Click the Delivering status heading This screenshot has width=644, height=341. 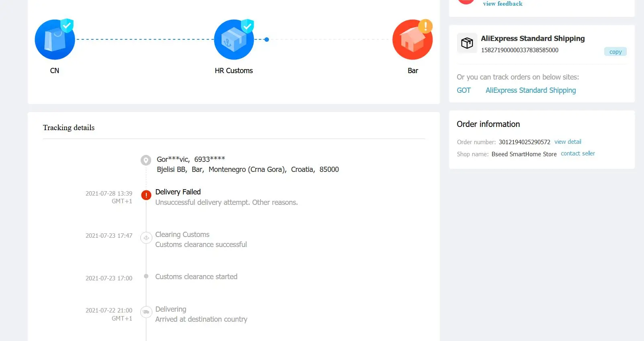tap(171, 309)
